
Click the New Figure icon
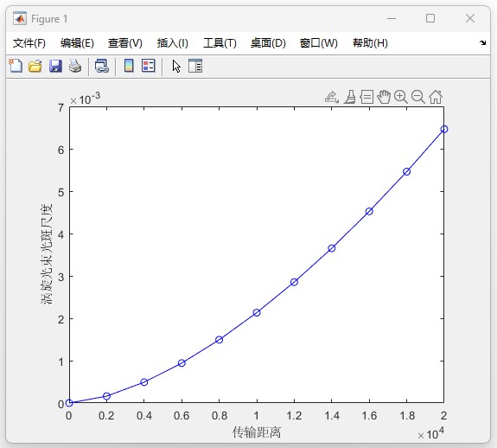16,67
